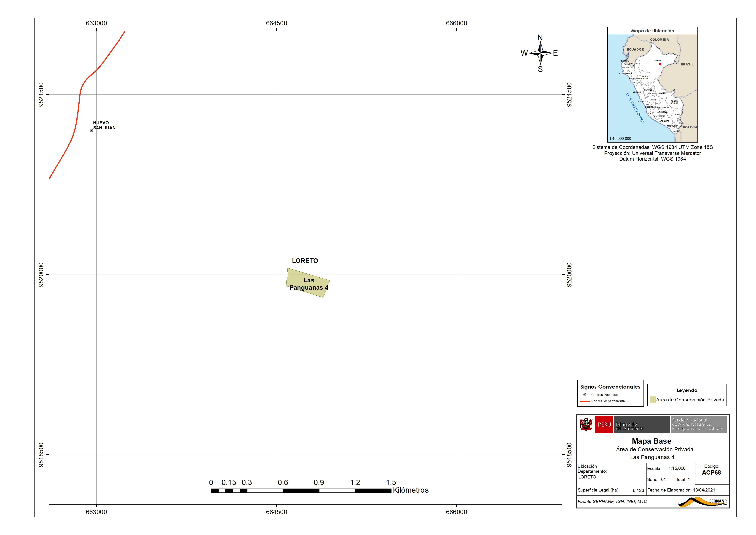
Task: Click the '9518500' label on left edge
Action: (41, 455)
